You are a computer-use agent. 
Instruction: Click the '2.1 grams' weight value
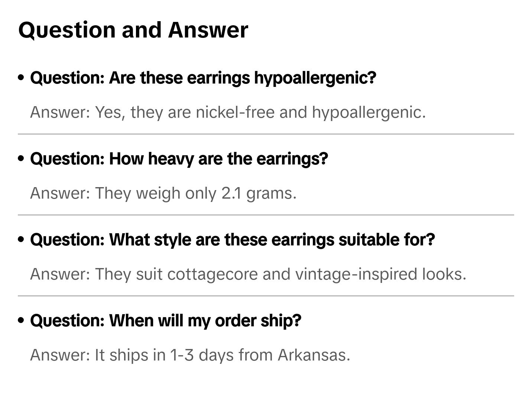(259, 193)
